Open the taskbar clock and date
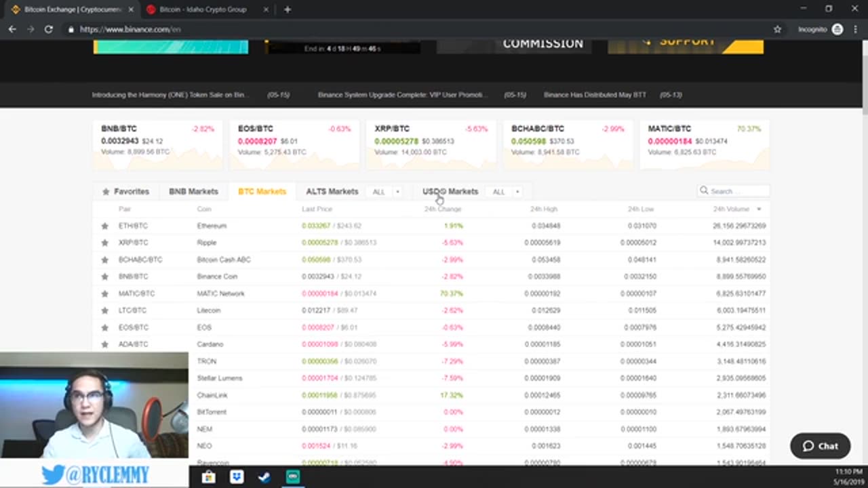Screen dimensions: 868x488 click(848, 476)
